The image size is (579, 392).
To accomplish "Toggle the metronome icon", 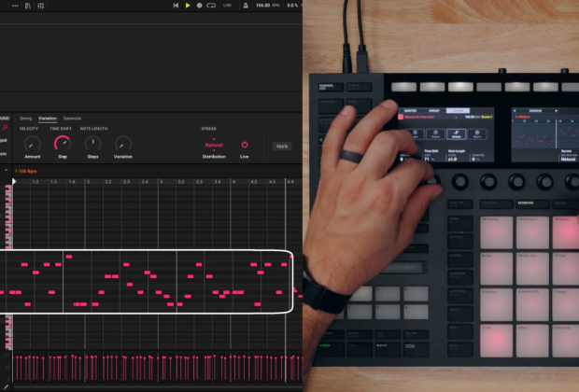I will [246, 6].
